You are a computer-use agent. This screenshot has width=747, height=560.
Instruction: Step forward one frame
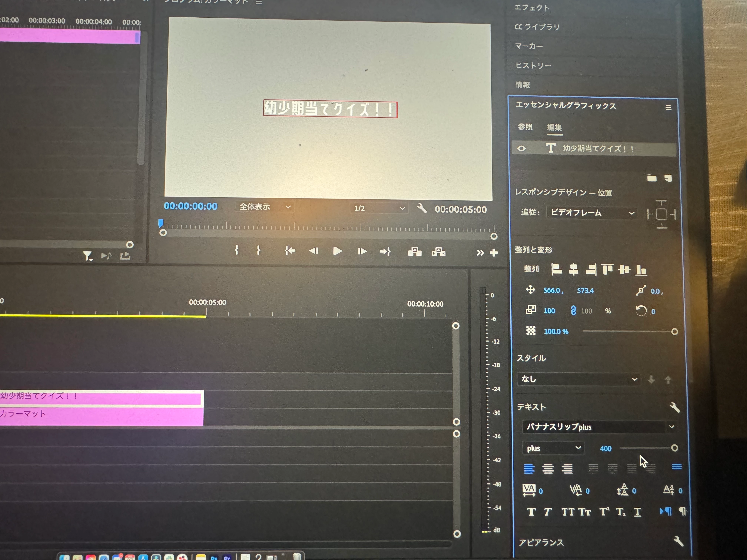(x=362, y=251)
